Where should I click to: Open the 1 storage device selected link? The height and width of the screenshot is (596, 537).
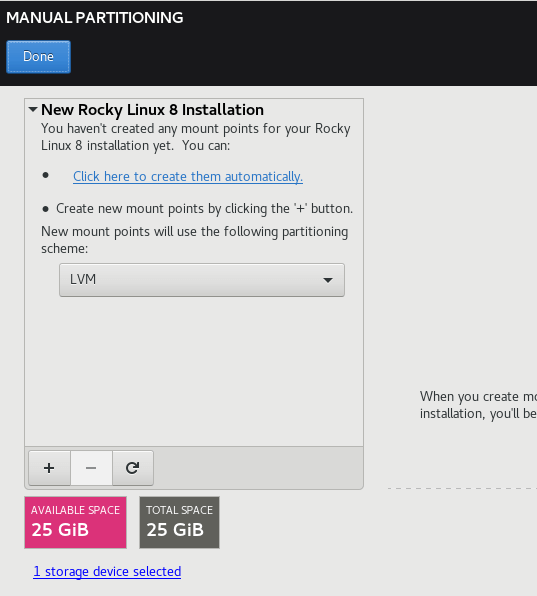tap(107, 571)
